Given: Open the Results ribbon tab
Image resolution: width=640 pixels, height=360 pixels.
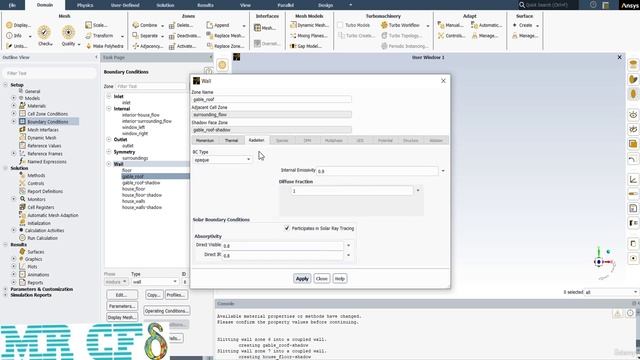Looking at the screenshot, I should (205, 5).
